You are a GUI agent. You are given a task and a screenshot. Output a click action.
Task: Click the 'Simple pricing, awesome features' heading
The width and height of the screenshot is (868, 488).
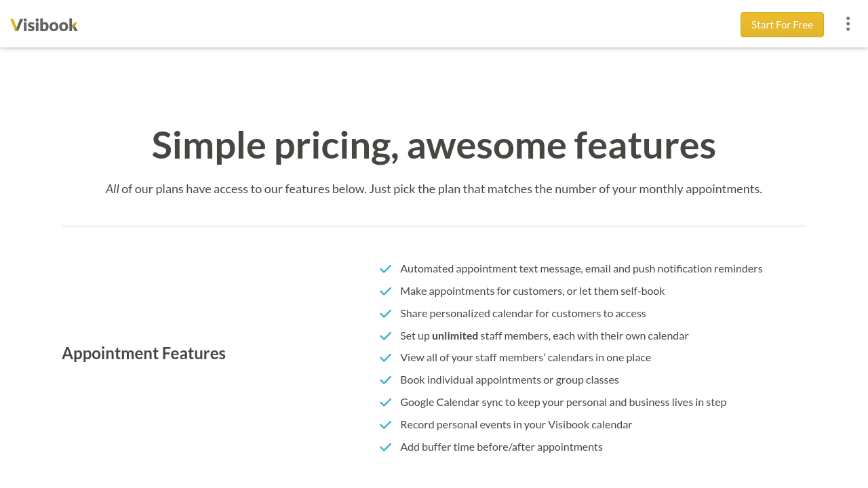pos(434,144)
